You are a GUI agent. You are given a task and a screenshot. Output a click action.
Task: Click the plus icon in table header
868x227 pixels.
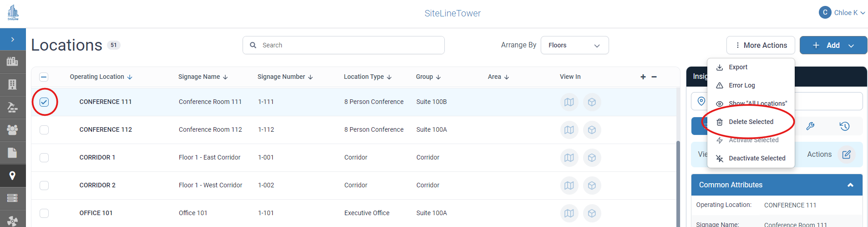[643, 77]
